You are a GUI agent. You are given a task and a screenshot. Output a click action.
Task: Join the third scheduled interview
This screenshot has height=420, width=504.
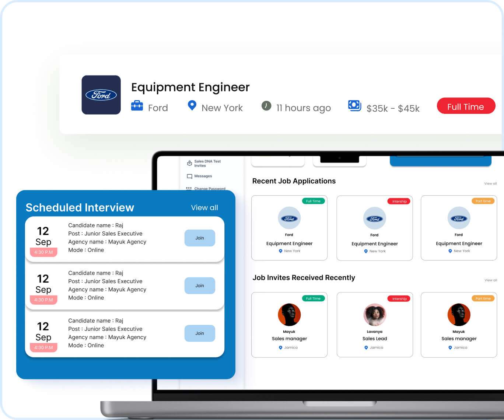click(200, 333)
